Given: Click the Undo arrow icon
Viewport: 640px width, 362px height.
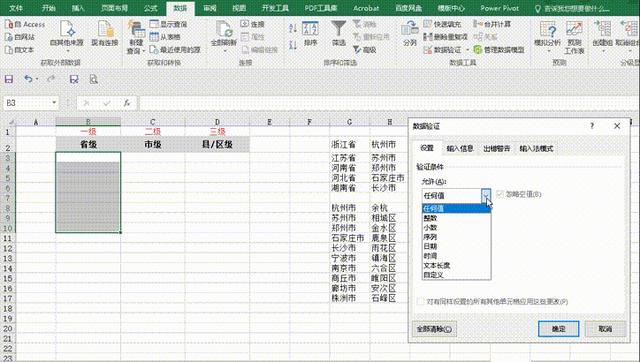Looking at the screenshot, I should [x=28, y=79].
